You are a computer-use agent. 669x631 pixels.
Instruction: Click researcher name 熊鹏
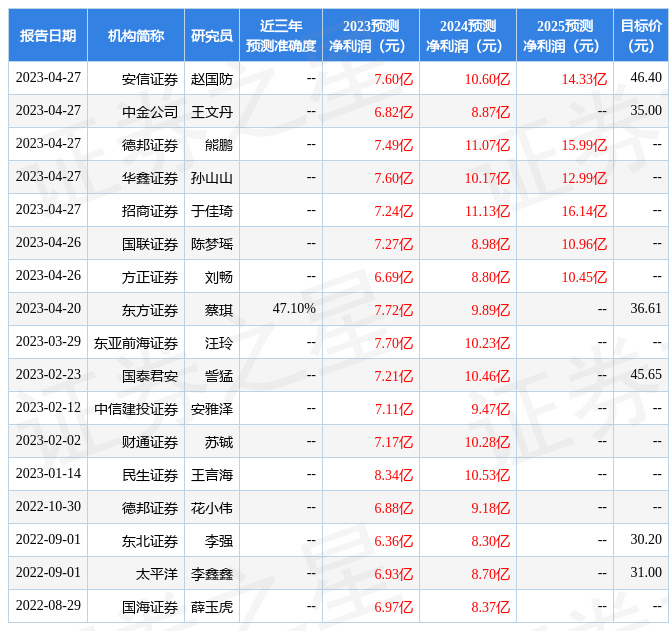tap(219, 145)
